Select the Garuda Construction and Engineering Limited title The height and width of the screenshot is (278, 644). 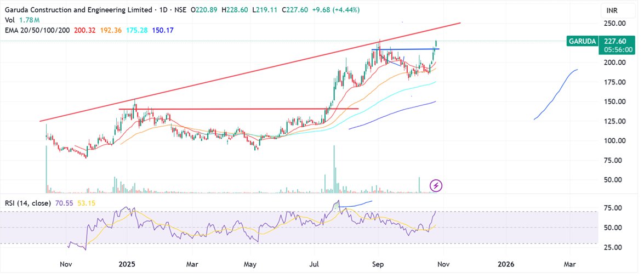[x=77, y=10]
